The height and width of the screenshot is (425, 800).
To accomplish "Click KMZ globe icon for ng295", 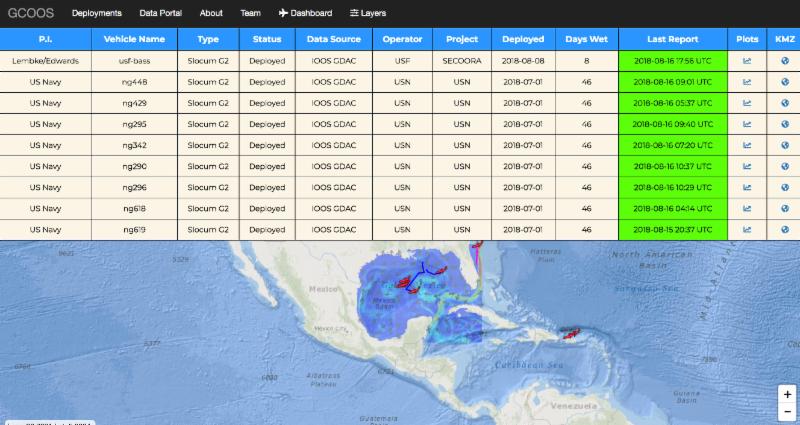I will 784,124.
